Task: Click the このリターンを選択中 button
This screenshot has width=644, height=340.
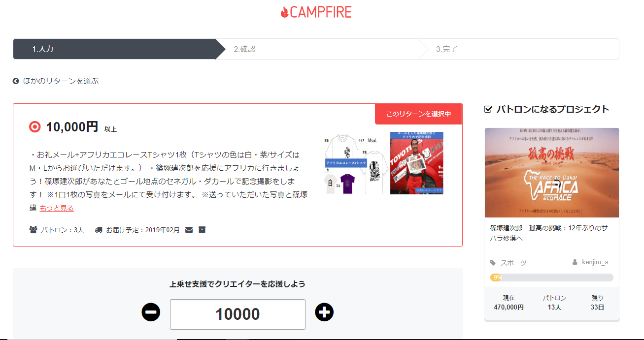Action: point(418,114)
